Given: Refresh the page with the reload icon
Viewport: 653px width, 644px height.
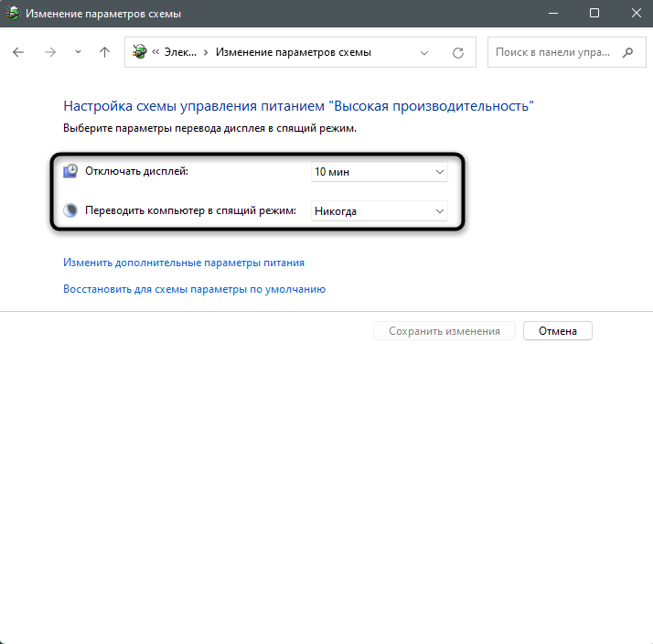Looking at the screenshot, I should (458, 52).
